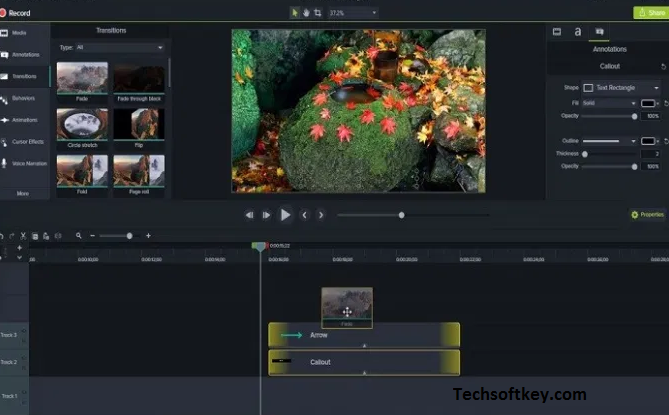Screen dimensions: 669x415
Task: Open the annotation properties callout tab
Action: pyautogui.click(x=599, y=32)
